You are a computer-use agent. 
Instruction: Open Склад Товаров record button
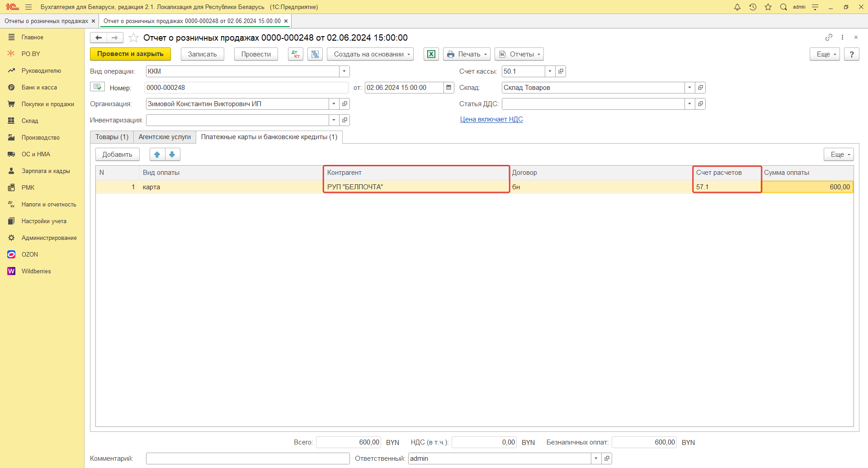coord(700,88)
